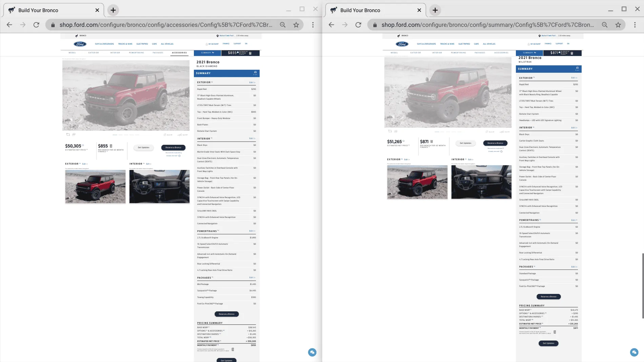Open Electrified menu in right window
The image size is (644, 362).
[x=464, y=44]
